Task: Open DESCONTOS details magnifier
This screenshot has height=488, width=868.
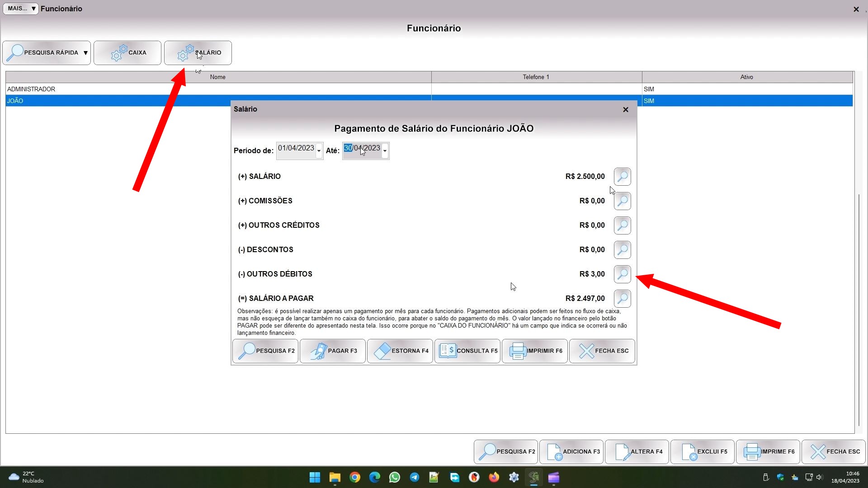Action: click(x=623, y=250)
